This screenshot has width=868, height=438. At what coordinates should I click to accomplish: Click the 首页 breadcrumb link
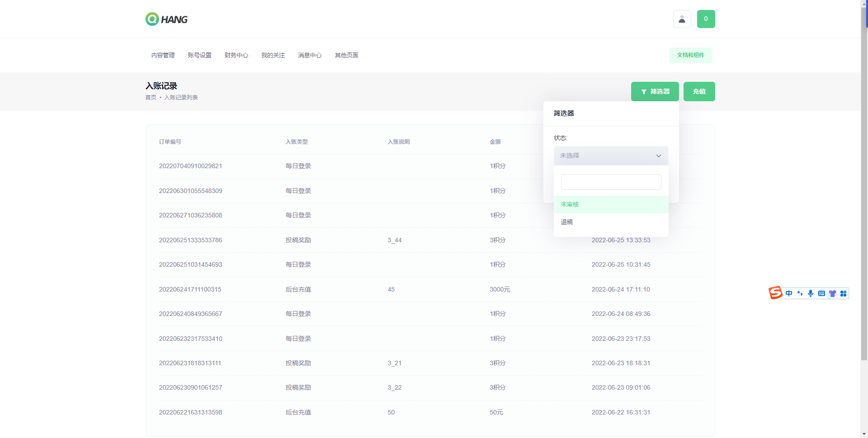point(151,98)
